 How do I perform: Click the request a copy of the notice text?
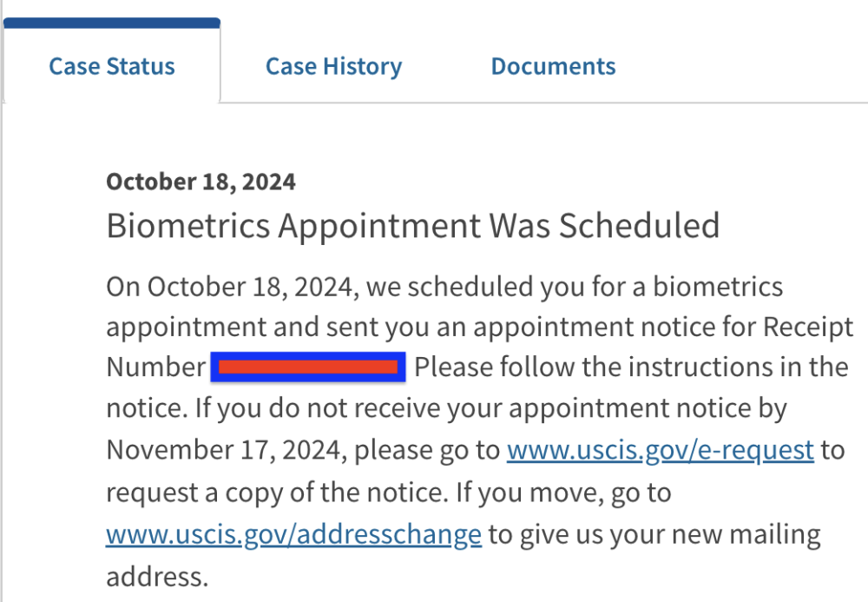click(x=278, y=493)
